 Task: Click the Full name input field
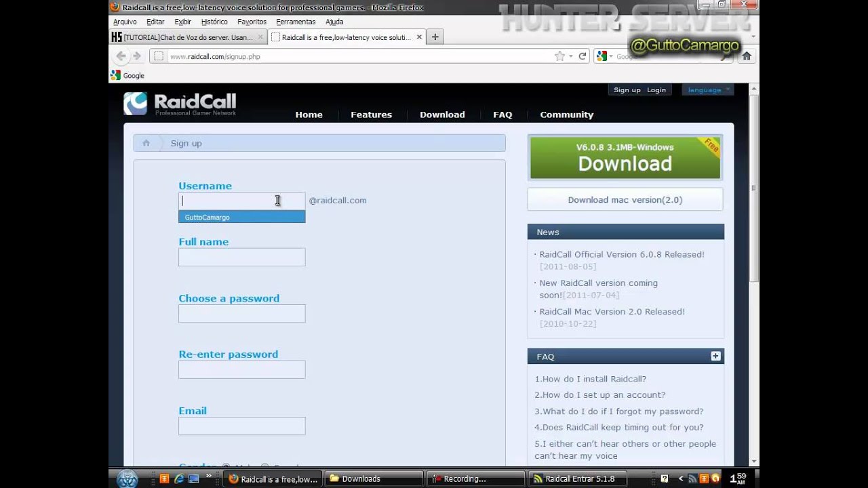tap(241, 257)
